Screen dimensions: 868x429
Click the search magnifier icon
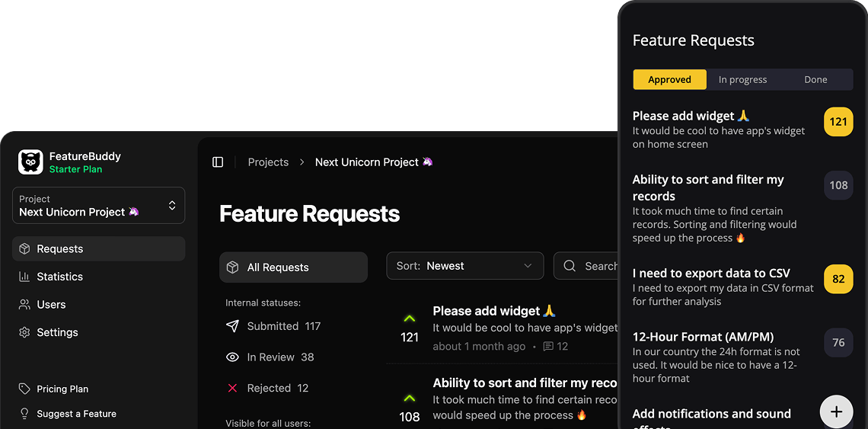570,266
